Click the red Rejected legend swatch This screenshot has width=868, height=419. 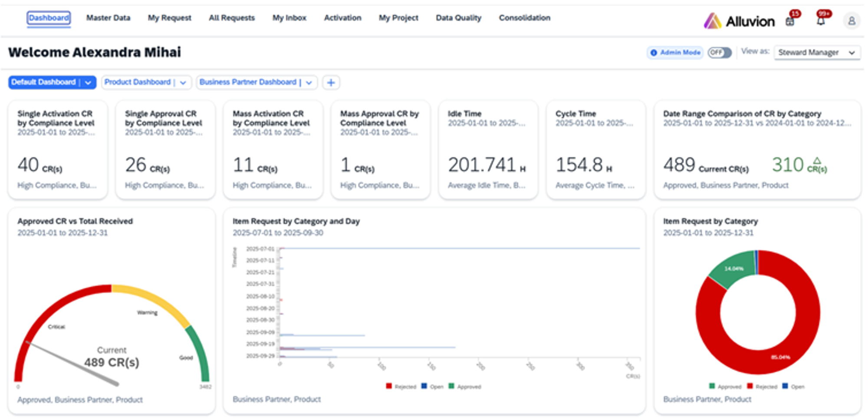click(x=749, y=386)
